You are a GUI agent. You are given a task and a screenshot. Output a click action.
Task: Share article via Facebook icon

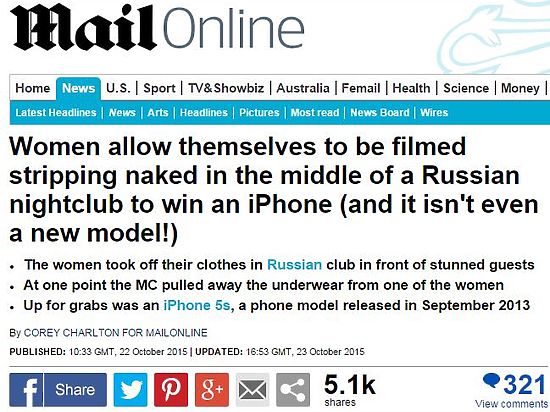pyautogui.click(x=26, y=390)
